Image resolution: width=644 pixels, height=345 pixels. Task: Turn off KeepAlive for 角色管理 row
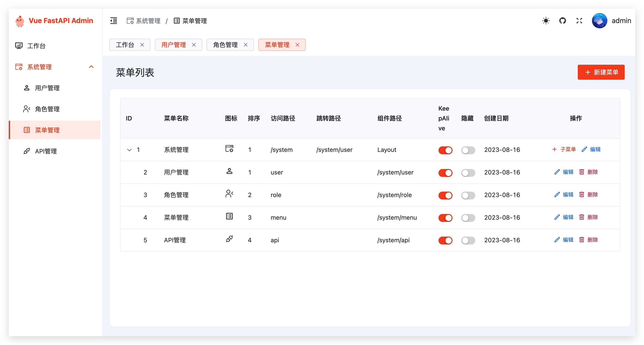pos(445,195)
